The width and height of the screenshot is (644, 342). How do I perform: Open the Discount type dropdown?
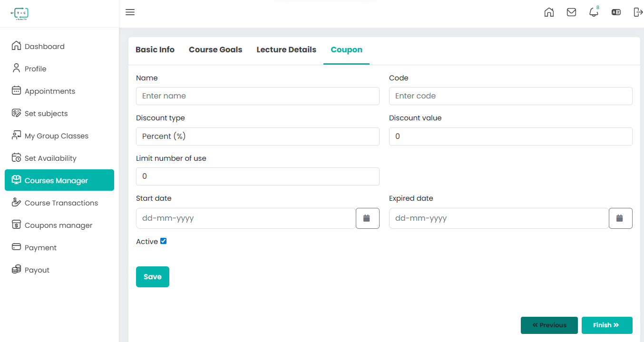258,137
